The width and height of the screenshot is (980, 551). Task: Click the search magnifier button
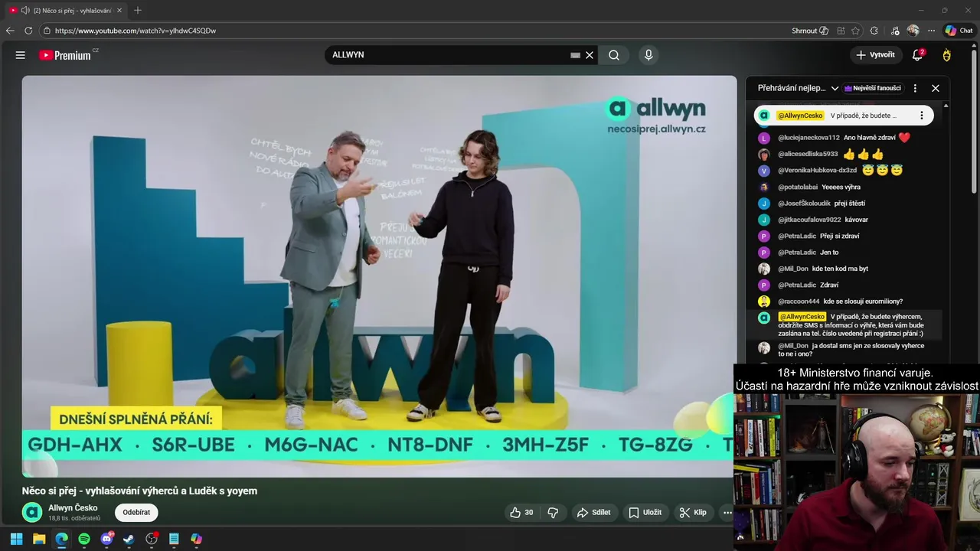point(614,55)
